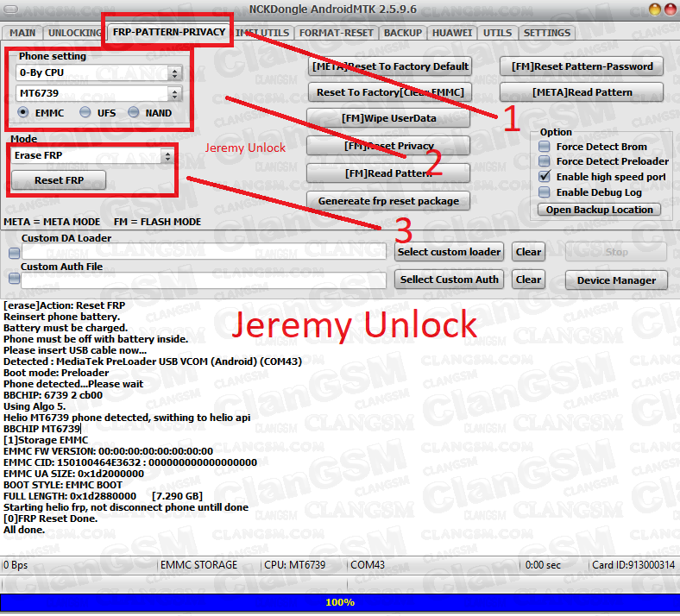This screenshot has width=680, height=616.
Task: Click the [FM]Wipe UserData button
Action: [x=388, y=118]
